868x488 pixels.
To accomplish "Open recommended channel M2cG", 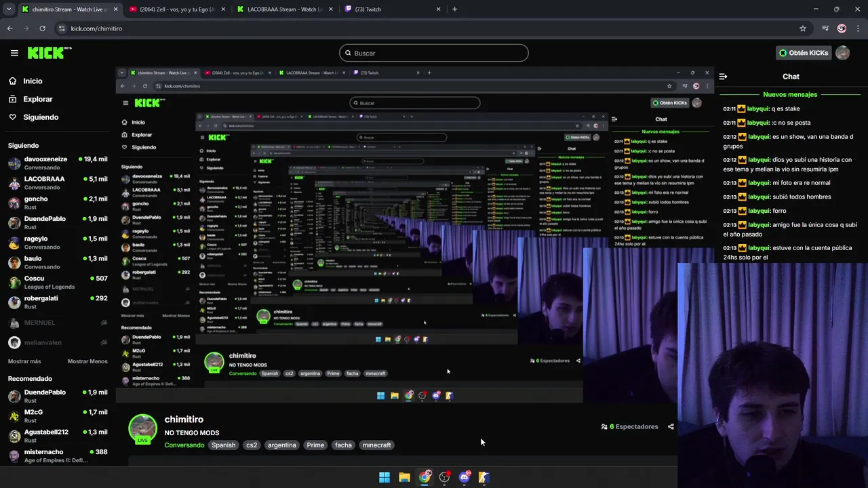I will tap(58, 416).
